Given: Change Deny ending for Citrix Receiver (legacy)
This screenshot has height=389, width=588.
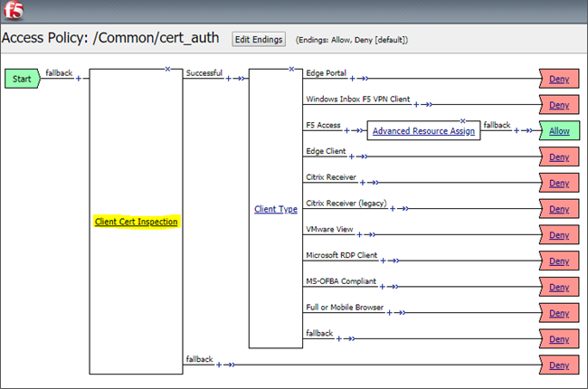Looking at the screenshot, I should (x=559, y=209).
